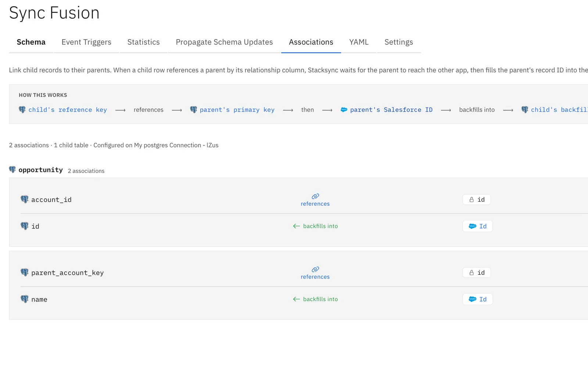Click the associations summary line text
The height and width of the screenshot is (382, 588).
tap(114, 145)
